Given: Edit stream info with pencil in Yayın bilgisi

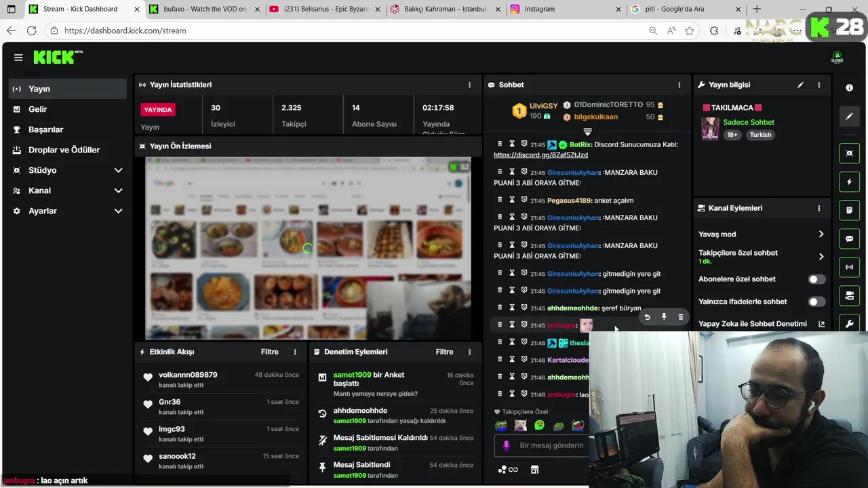Looking at the screenshot, I should [800, 85].
